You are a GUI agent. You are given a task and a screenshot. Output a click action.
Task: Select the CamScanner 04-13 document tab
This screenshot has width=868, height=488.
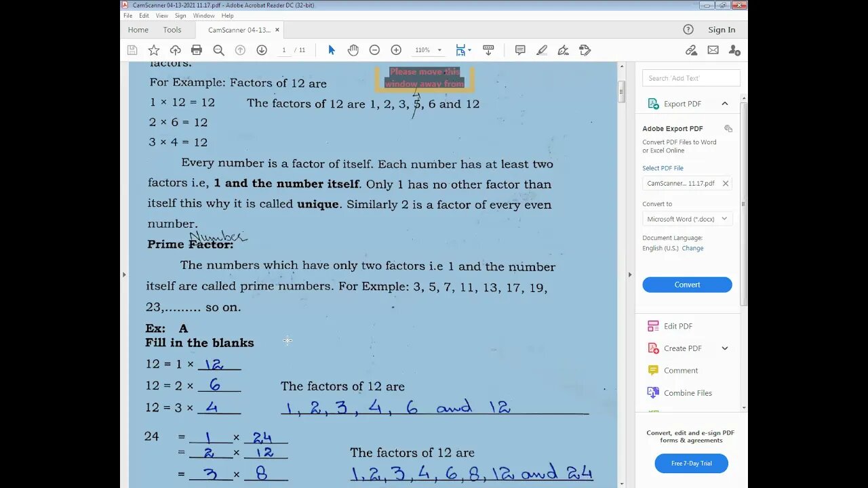[239, 30]
